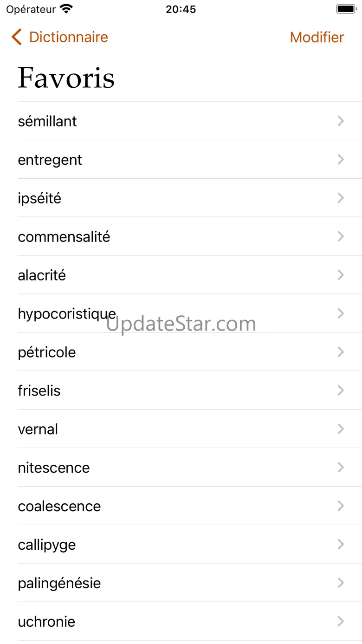362x644 pixels.
Task: Tap the friselis row chevron
Action: [x=341, y=391]
